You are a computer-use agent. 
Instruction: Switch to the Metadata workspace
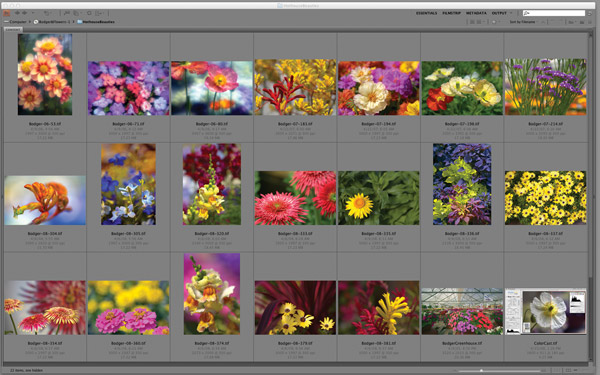pyautogui.click(x=476, y=13)
